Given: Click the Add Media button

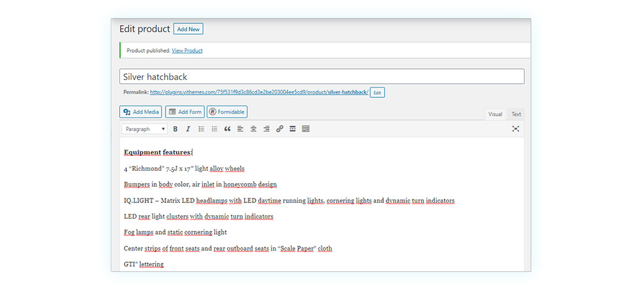Looking at the screenshot, I should click(x=141, y=111).
